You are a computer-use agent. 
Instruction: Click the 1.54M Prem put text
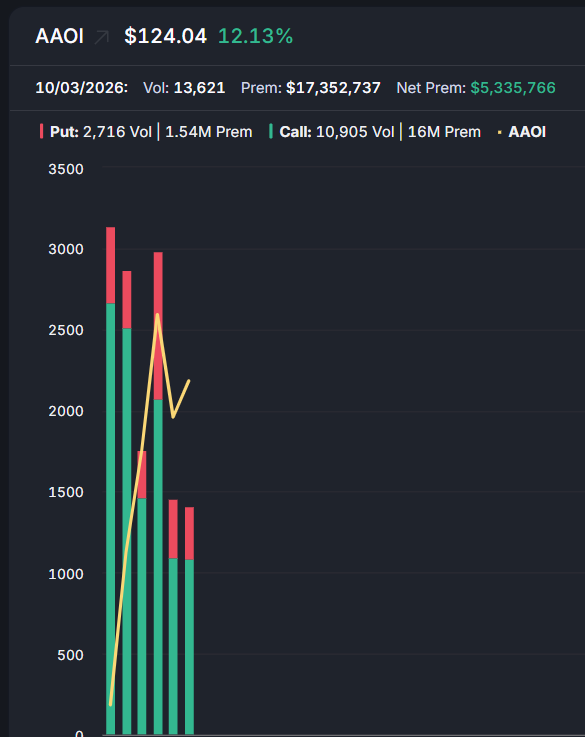[209, 132]
